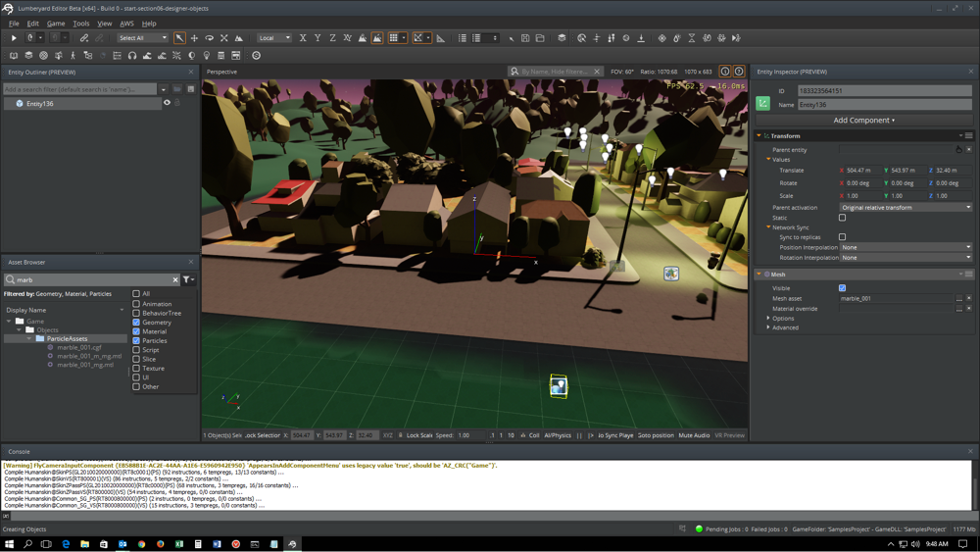Uncheck the Material filter checkbox
Screen dimensions: 980x552
(136, 331)
